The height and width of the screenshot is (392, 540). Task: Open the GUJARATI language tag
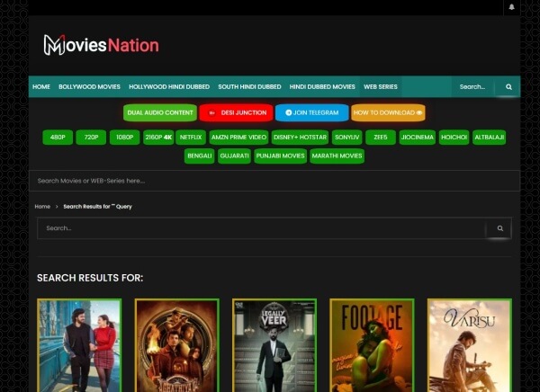click(234, 156)
